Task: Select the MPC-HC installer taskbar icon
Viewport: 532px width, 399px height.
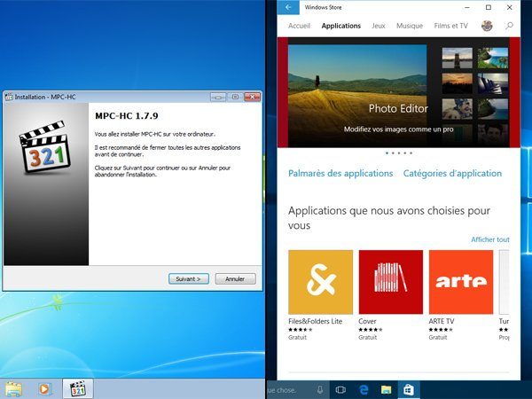Action: pos(78,389)
